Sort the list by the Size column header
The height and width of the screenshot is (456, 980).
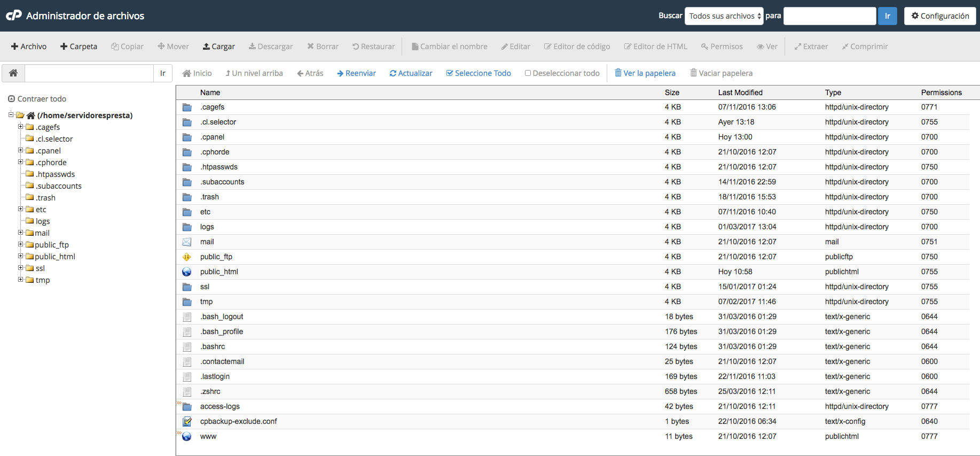coord(672,92)
